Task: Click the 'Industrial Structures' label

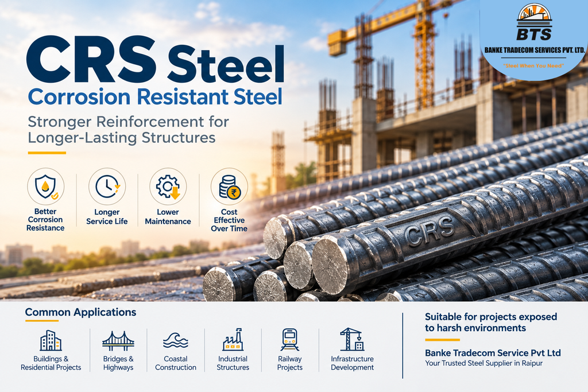Action: 233,363
